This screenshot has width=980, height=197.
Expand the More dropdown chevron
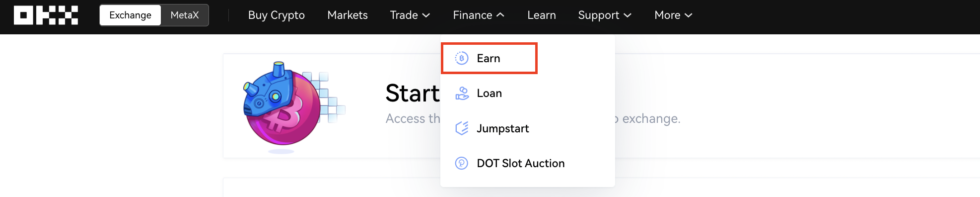(x=689, y=15)
